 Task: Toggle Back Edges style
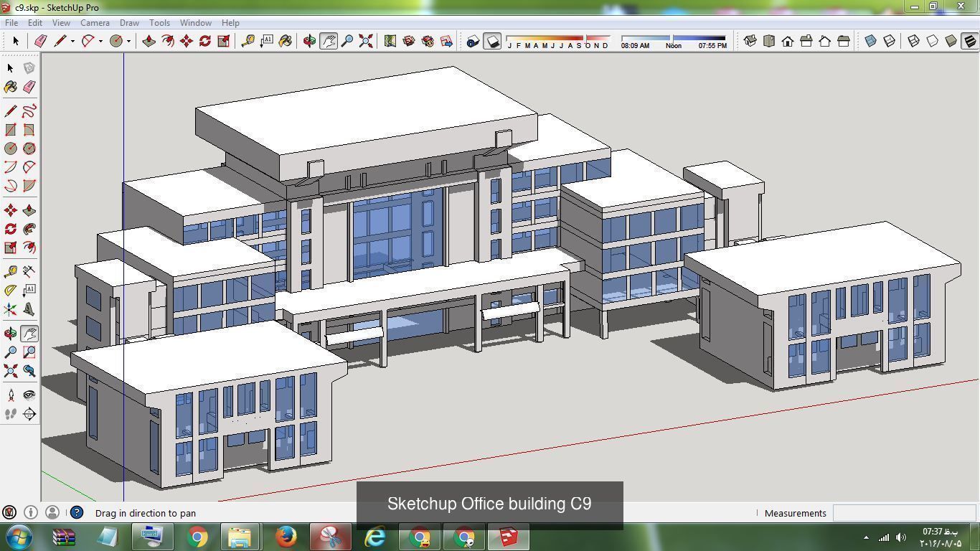[x=889, y=41]
